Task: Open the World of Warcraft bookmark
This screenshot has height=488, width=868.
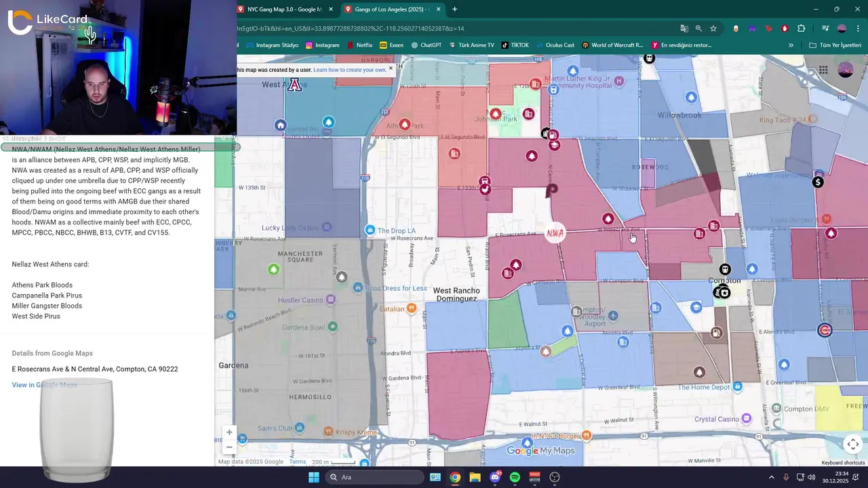Action: 612,45
